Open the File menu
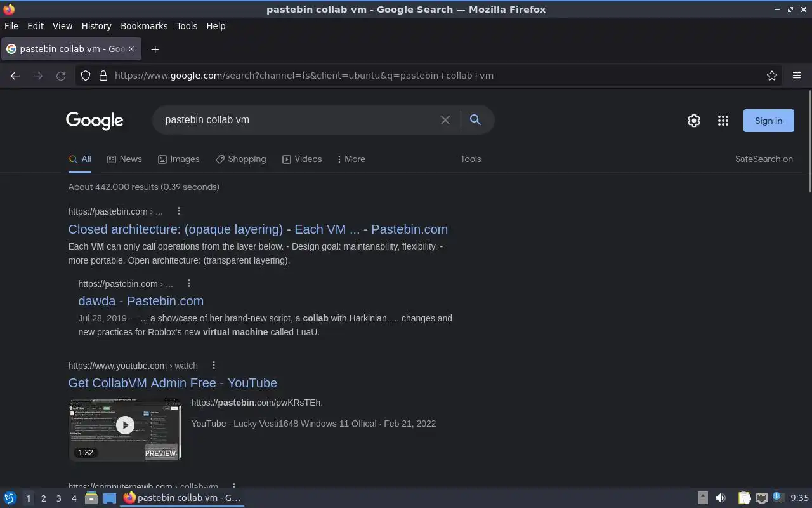The image size is (812, 508). coord(11,26)
